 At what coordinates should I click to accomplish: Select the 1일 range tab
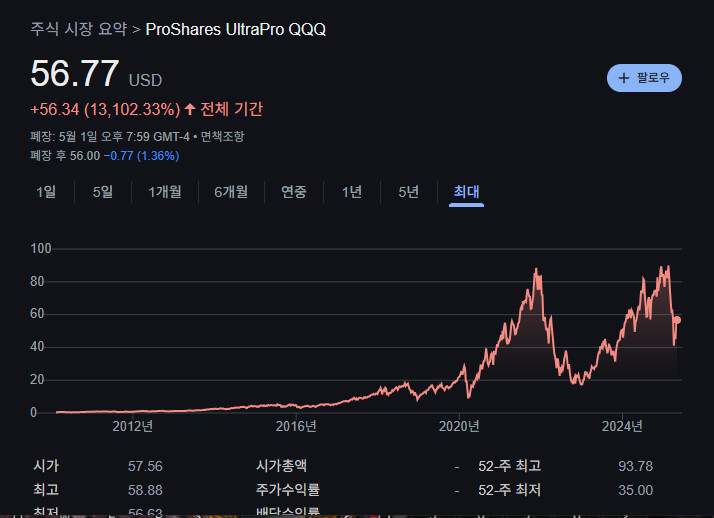click(x=46, y=192)
